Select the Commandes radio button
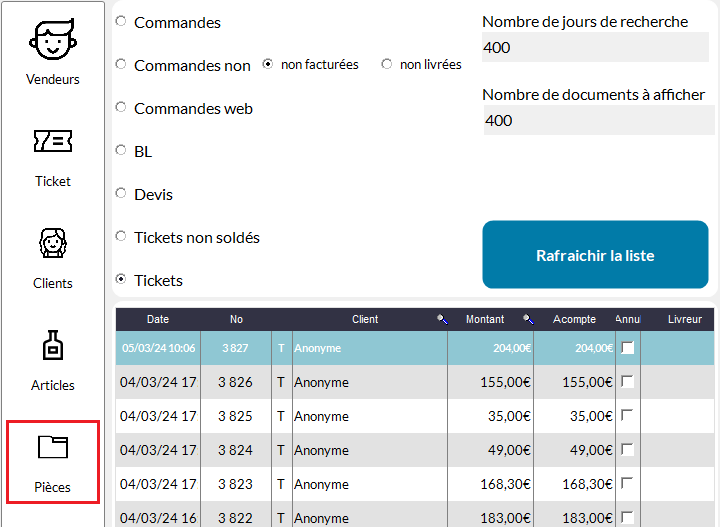 pyautogui.click(x=122, y=21)
